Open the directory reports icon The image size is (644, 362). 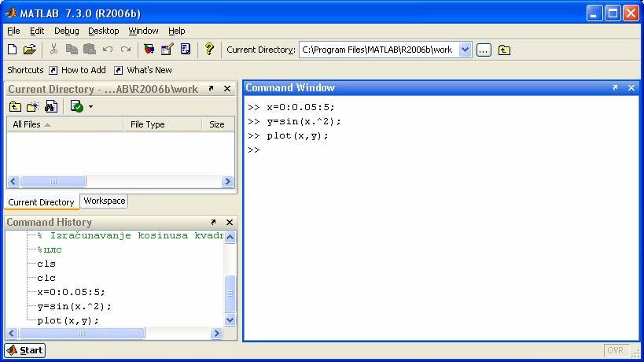tap(77, 107)
